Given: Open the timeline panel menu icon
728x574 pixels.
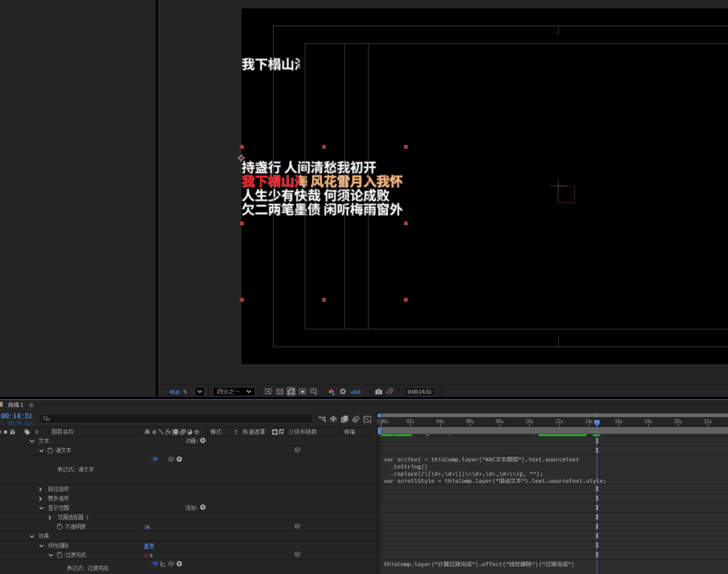Looking at the screenshot, I should [x=31, y=405].
